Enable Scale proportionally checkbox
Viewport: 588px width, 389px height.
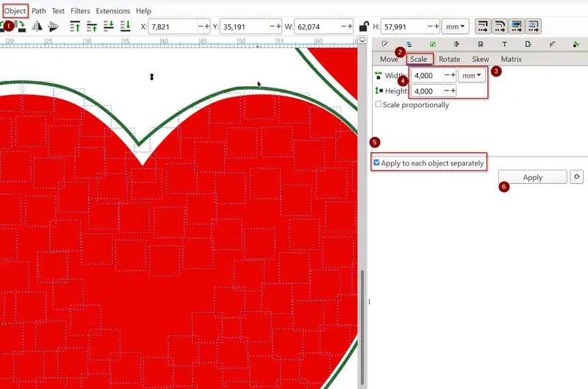[x=379, y=104]
